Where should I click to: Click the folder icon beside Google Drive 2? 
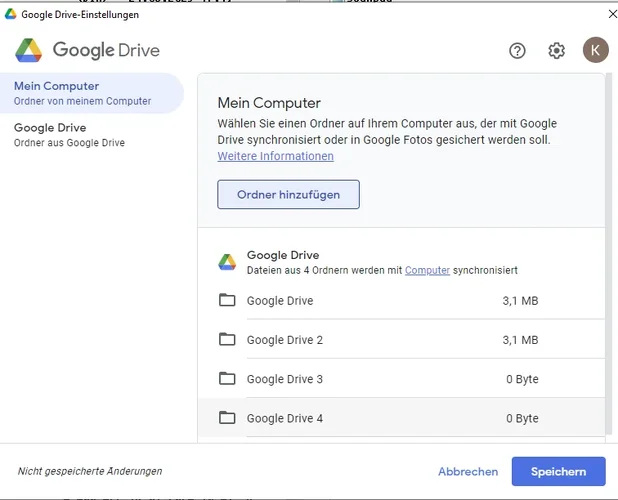click(x=227, y=340)
